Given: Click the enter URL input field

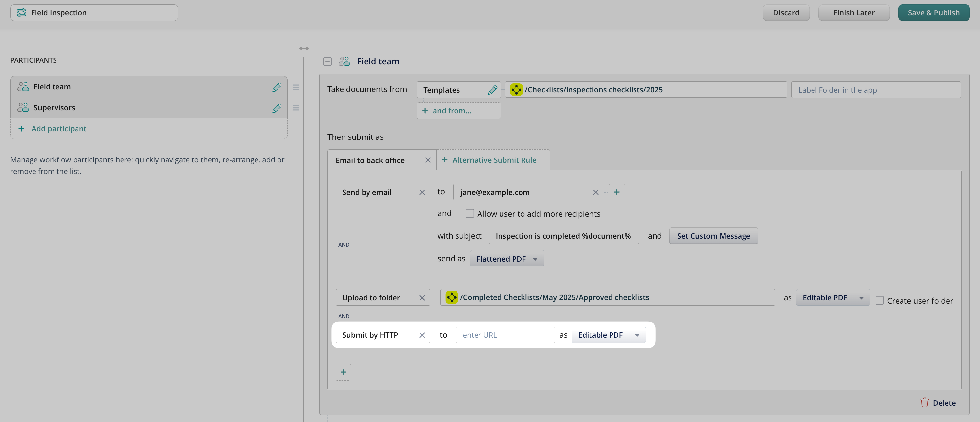Looking at the screenshot, I should tap(505, 335).
